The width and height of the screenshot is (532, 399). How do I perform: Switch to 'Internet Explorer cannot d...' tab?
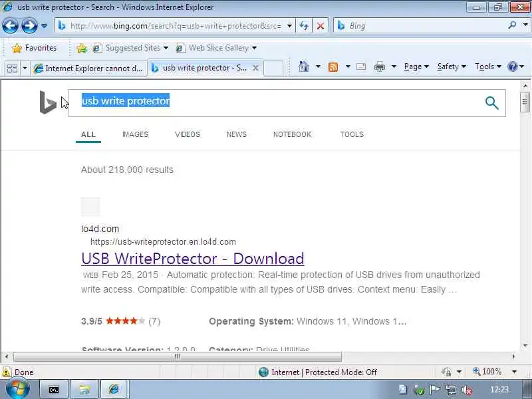coord(89,68)
